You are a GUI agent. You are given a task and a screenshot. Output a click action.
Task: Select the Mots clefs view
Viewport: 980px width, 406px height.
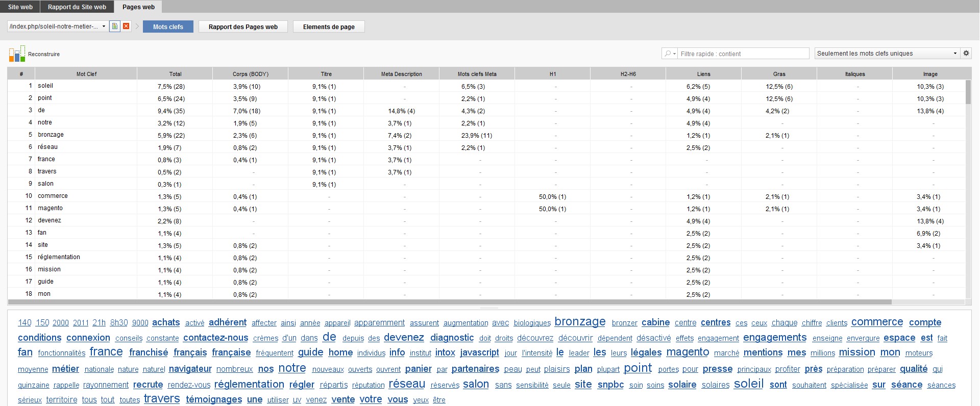[x=168, y=27]
